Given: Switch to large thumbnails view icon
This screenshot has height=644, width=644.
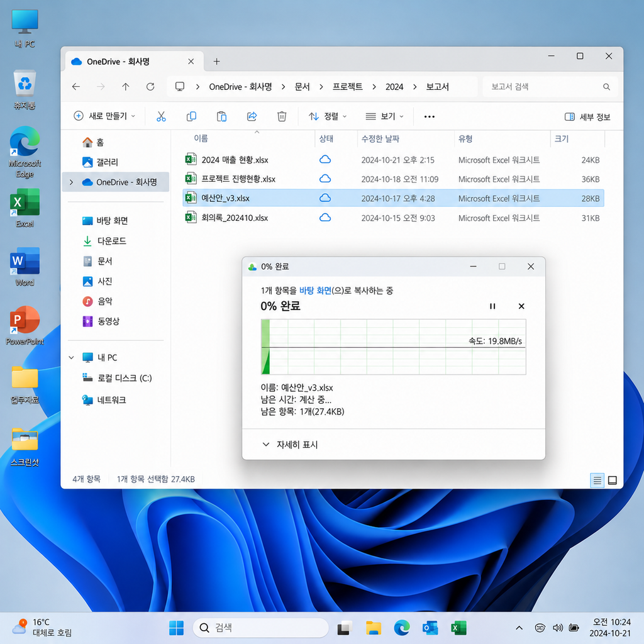Looking at the screenshot, I should pos(613,480).
